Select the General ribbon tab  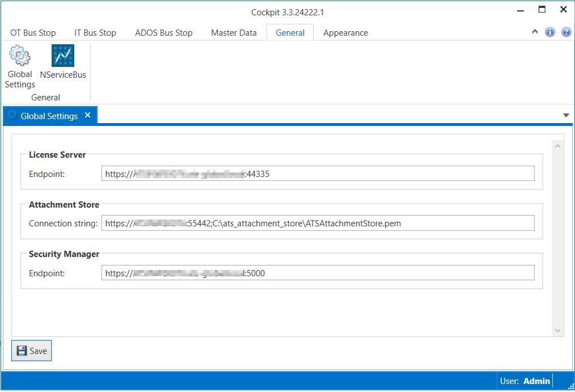point(290,33)
